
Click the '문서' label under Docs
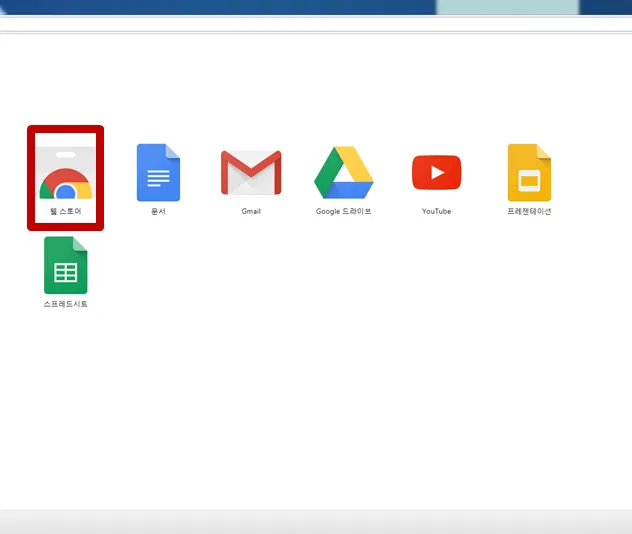pos(158,211)
